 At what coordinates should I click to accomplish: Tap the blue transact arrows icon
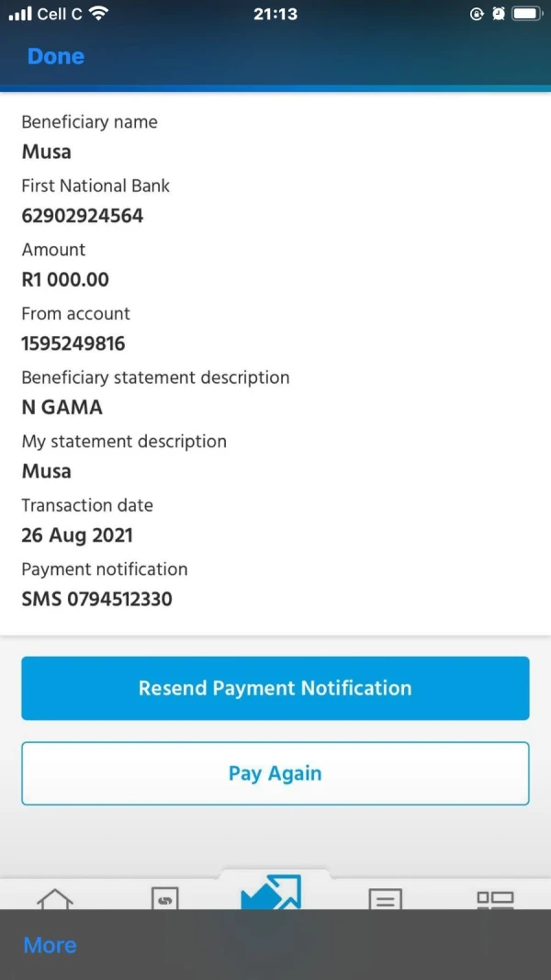[272, 893]
